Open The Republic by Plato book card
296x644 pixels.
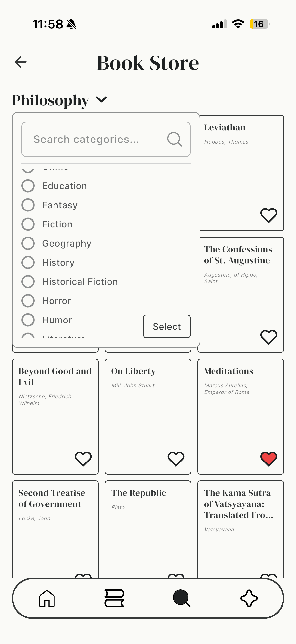pos(148,525)
